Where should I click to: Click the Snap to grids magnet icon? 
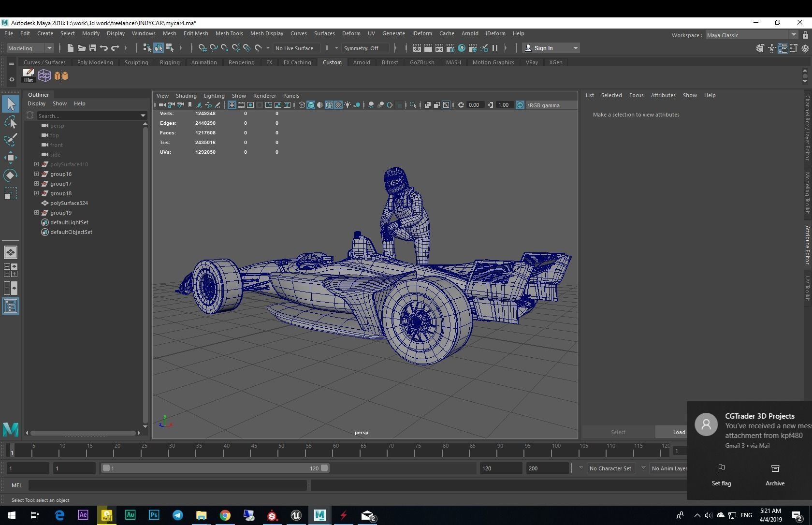pos(203,48)
